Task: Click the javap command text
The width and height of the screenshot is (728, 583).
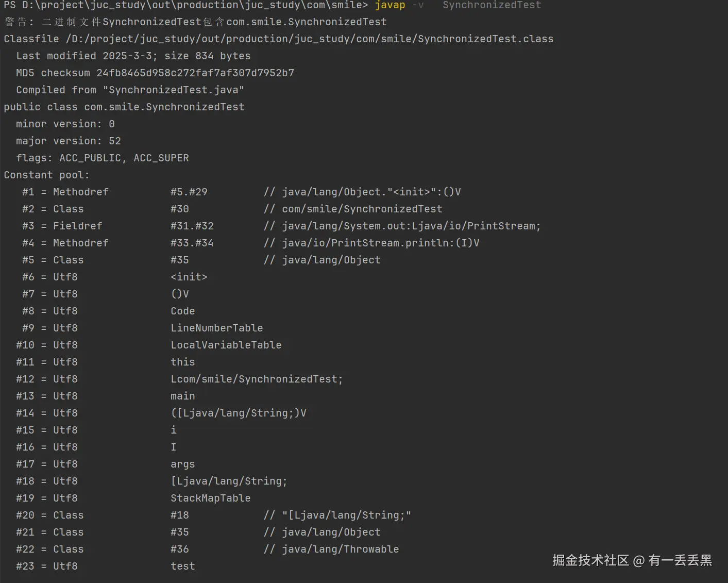Action: (390, 5)
